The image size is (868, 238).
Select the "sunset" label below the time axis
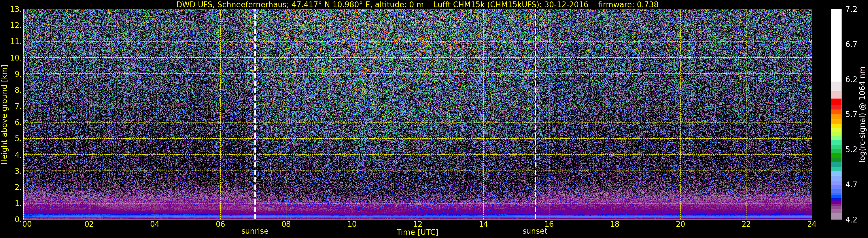(x=535, y=231)
